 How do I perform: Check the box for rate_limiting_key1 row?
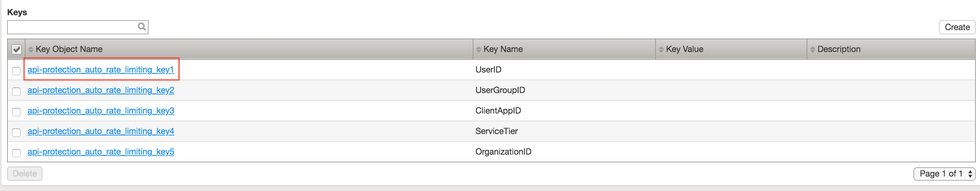coord(16,71)
